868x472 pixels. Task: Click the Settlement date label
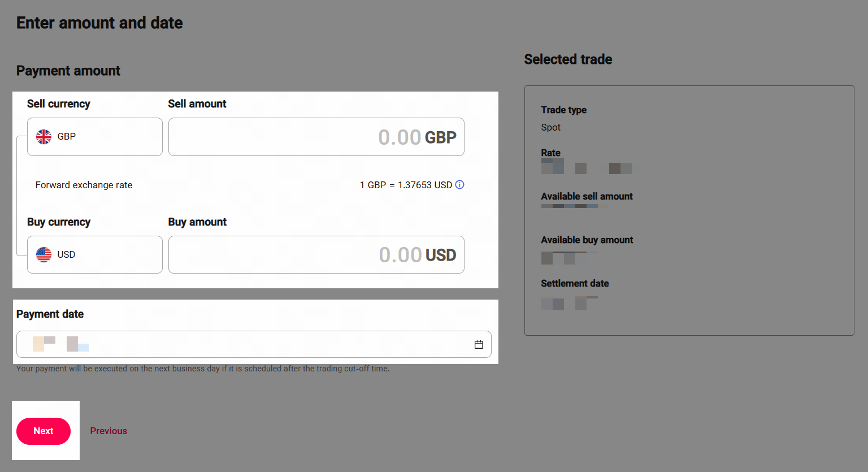coord(575,283)
